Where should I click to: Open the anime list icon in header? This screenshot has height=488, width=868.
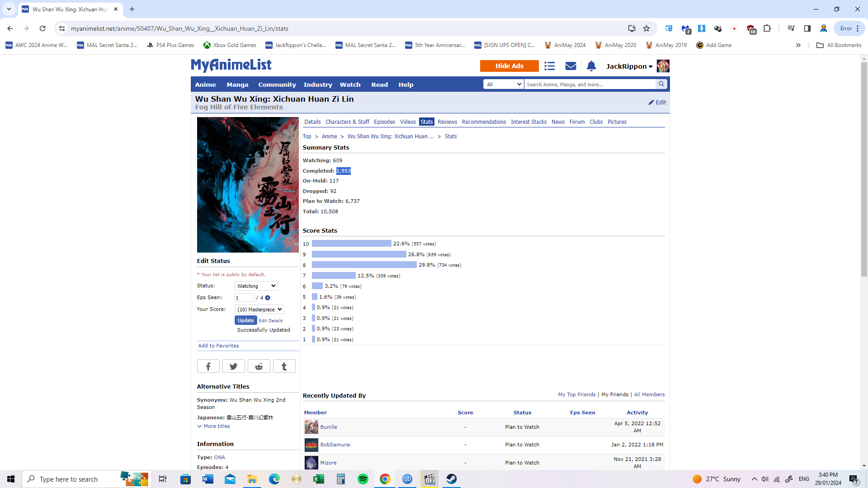click(549, 66)
